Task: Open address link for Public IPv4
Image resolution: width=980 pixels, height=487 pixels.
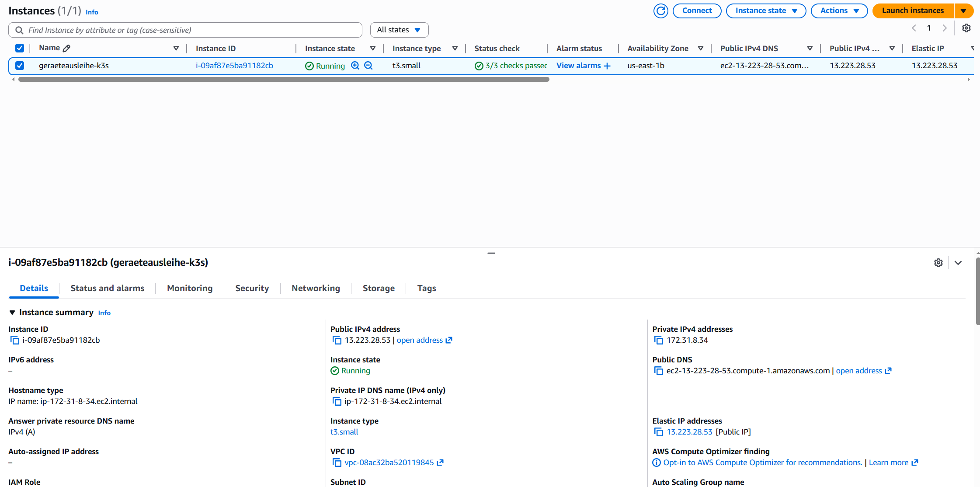Action: tap(420, 340)
